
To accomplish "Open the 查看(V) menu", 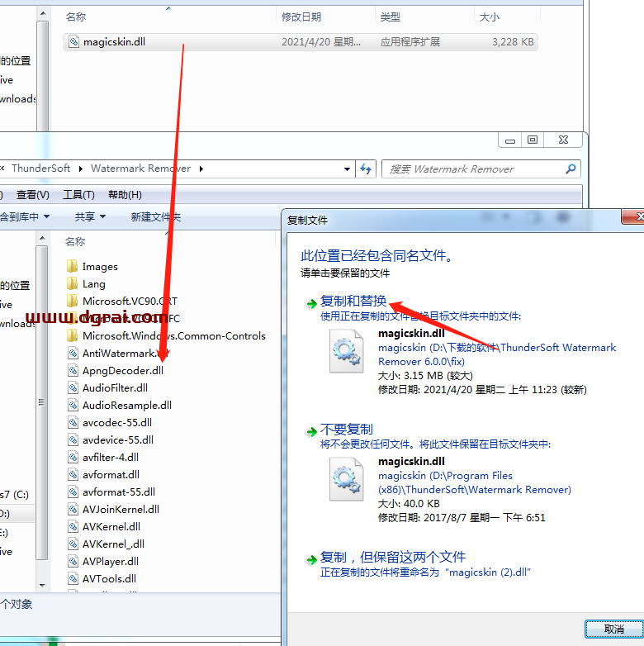I will [x=33, y=195].
